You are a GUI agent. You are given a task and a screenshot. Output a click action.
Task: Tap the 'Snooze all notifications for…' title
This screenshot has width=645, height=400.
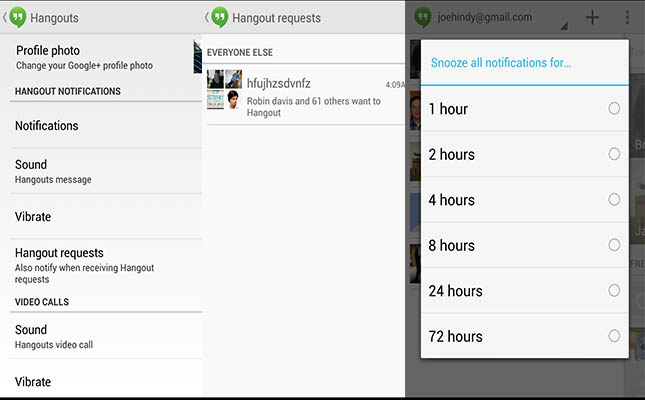(x=501, y=63)
